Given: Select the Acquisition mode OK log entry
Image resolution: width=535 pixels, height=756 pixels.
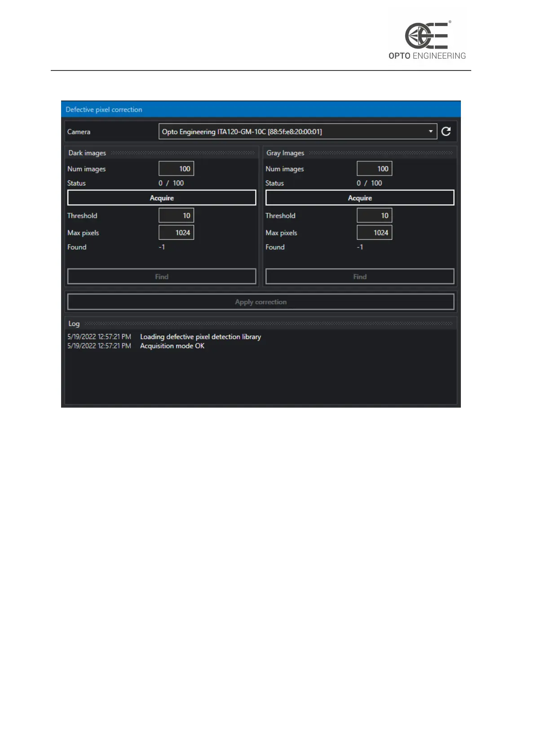Looking at the screenshot, I should 172,346.
